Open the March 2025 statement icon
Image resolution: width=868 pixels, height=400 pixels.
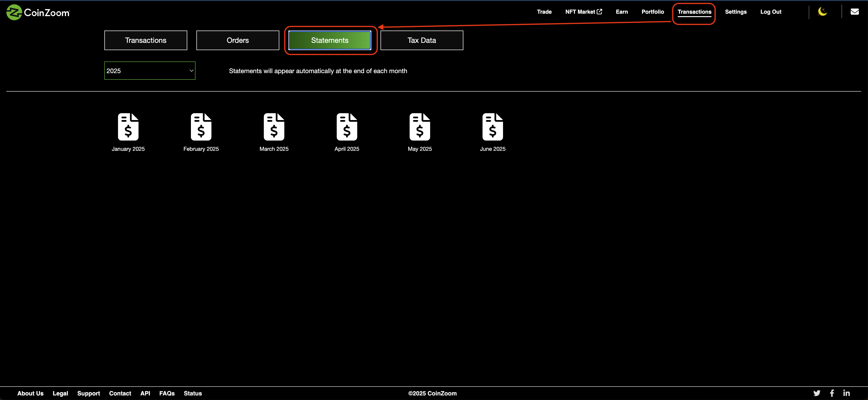pos(274,127)
